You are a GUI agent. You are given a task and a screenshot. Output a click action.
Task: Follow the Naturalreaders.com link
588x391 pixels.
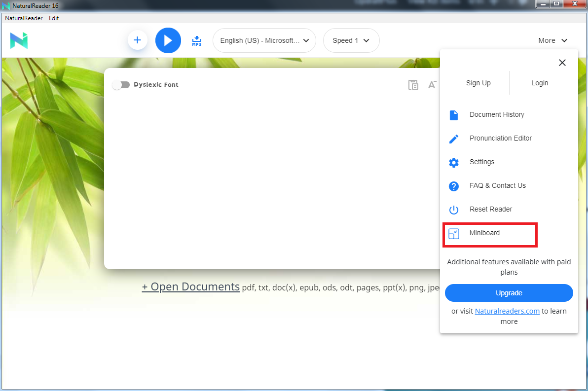[x=507, y=311]
